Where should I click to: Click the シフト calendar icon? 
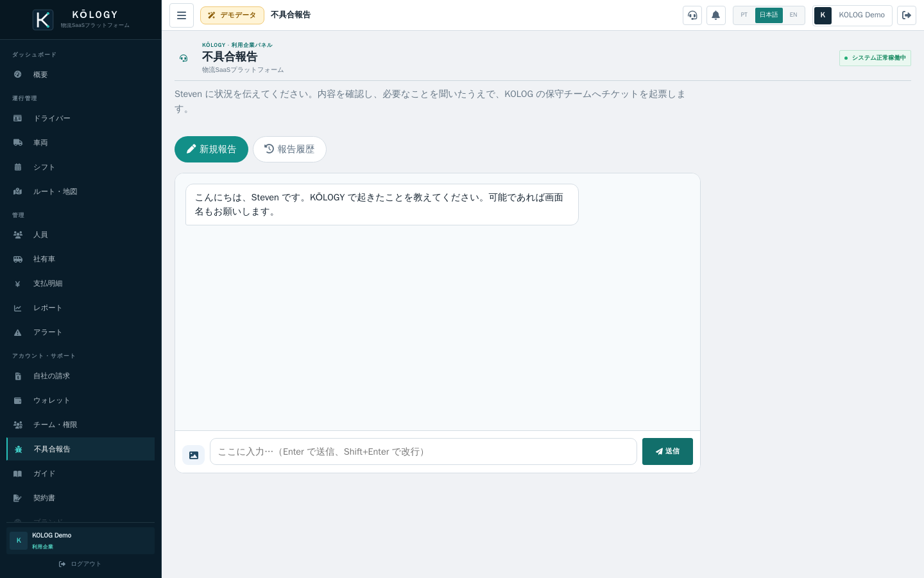18,167
